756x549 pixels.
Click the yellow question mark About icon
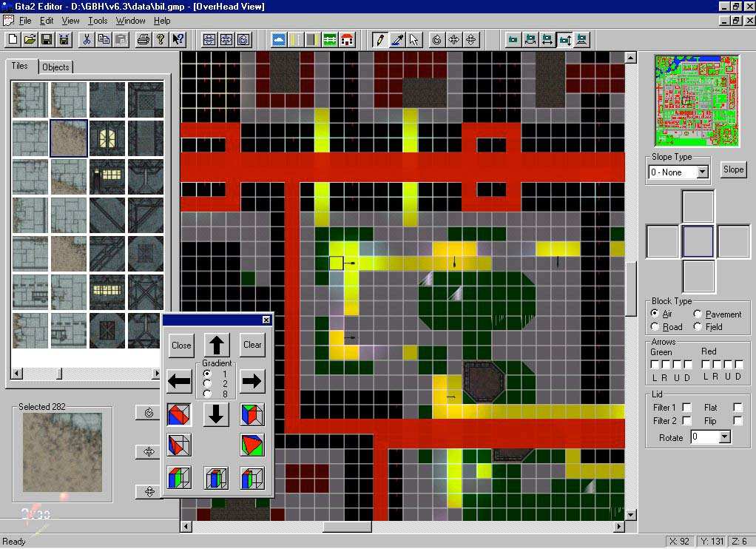click(161, 39)
